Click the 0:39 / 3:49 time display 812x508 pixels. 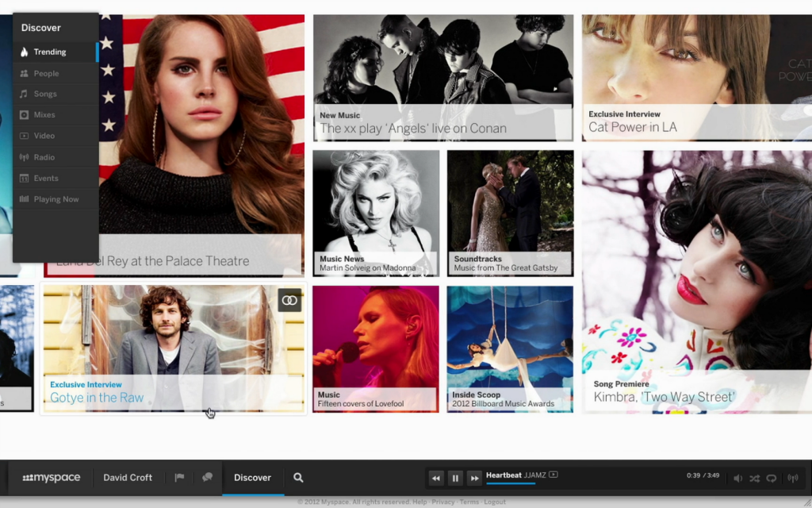click(703, 475)
